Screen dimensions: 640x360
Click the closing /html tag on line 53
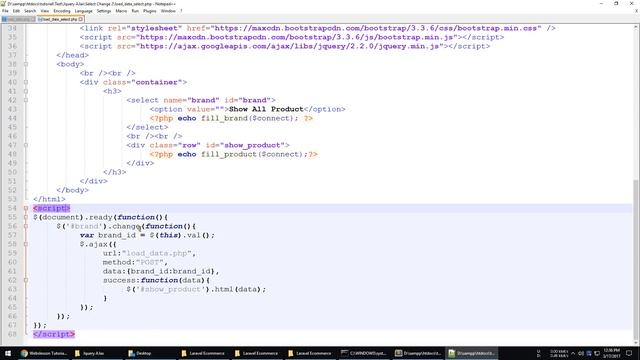49,199
